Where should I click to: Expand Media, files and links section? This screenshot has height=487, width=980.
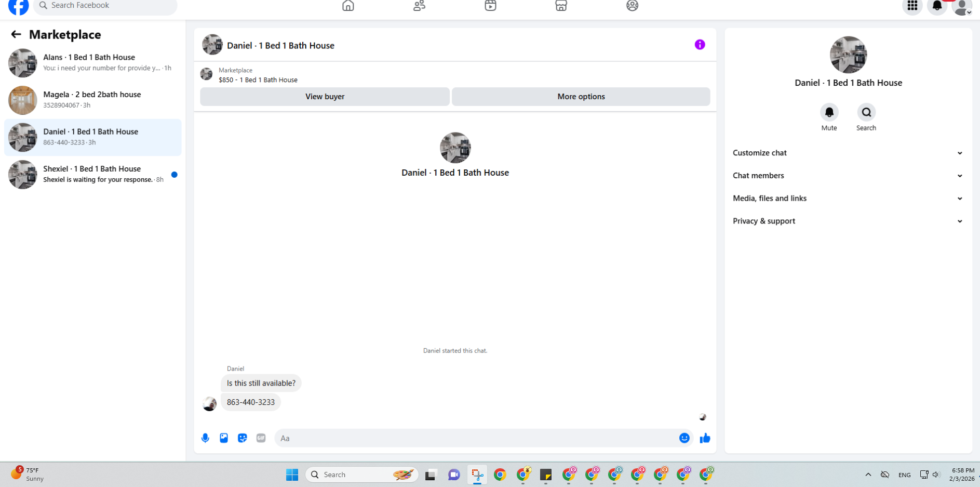(x=848, y=199)
